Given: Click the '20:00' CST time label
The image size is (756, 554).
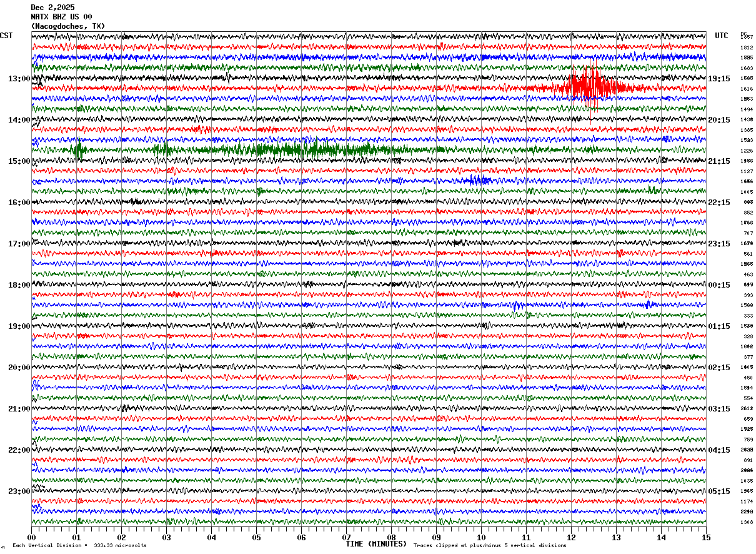Looking at the screenshot, I should [19, 368].
